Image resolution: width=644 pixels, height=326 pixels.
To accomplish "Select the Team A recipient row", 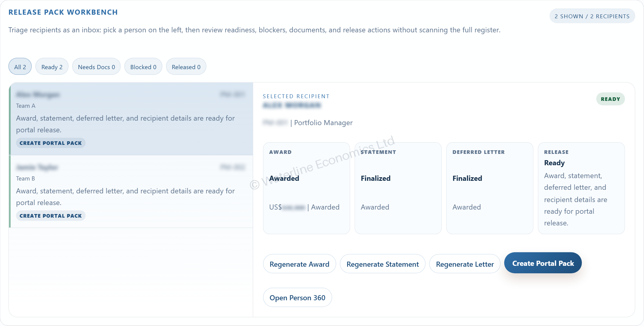I will point(131,119).
